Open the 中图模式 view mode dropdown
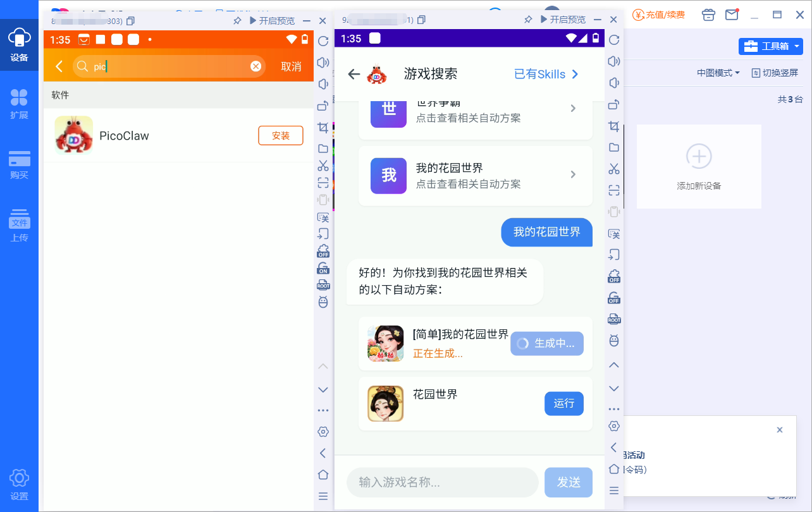Viewport: 812px width, 512px height. (718, 73)
